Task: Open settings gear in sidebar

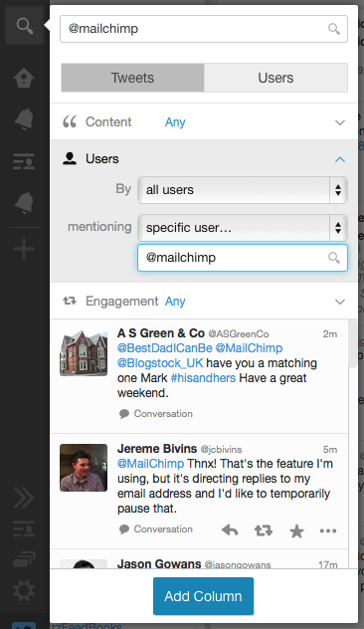Action: coord(24,590)
